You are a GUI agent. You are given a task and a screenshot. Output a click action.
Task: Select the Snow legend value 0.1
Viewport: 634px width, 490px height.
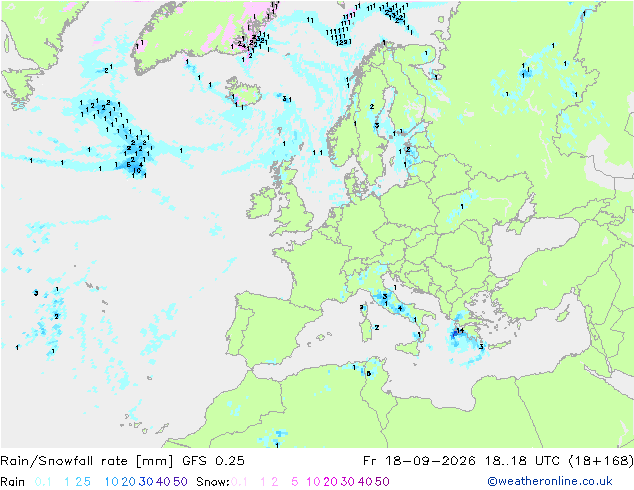(239, 482)
